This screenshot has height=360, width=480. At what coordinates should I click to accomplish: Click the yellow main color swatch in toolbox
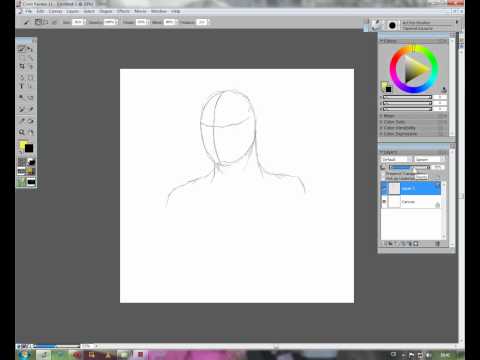coord(23,145)
